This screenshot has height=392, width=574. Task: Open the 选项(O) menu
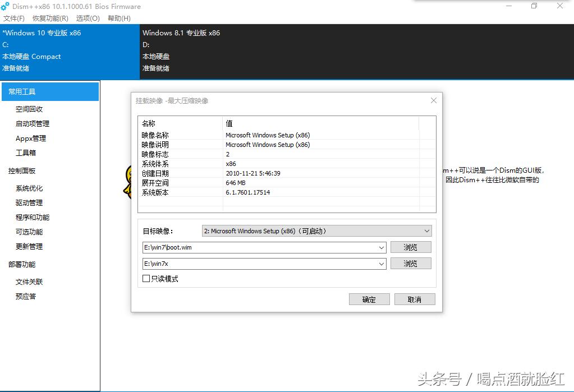(x=87, y=18)
